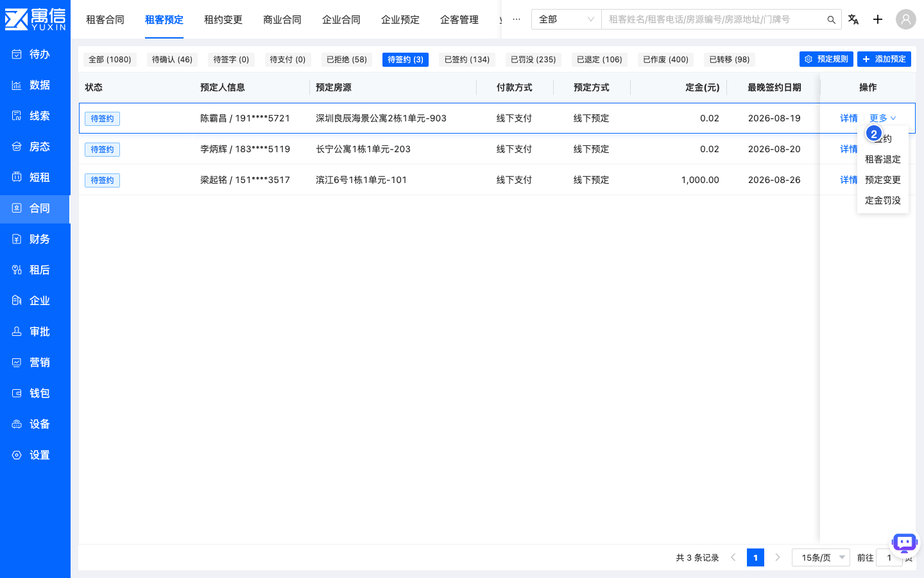924x578 pixels.
Task: Open the 短租 sidebar section
Action: pyautogui.click(x=35, y=177)
